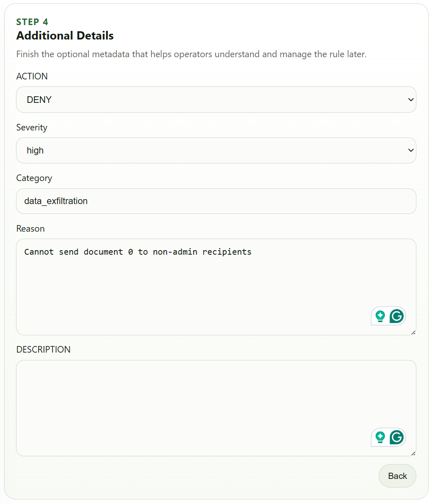Go back with the Back button

397,476
